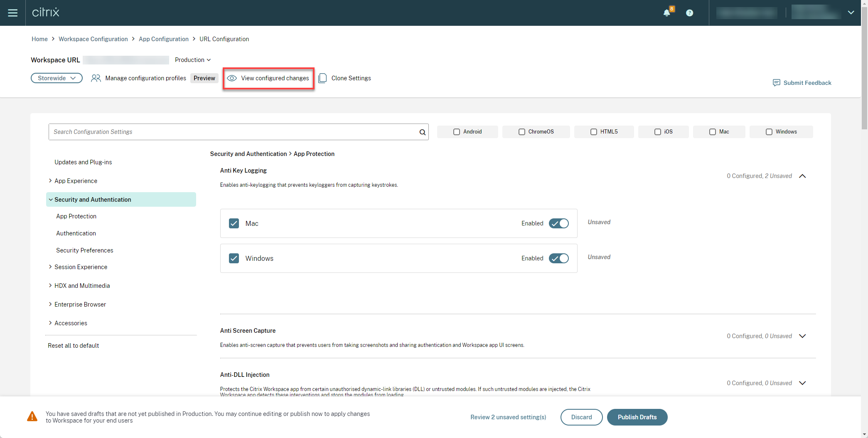Viewport: 868px width, 438px height.
Task: Click the Submit Feedback icon
Action: (777, 82)
